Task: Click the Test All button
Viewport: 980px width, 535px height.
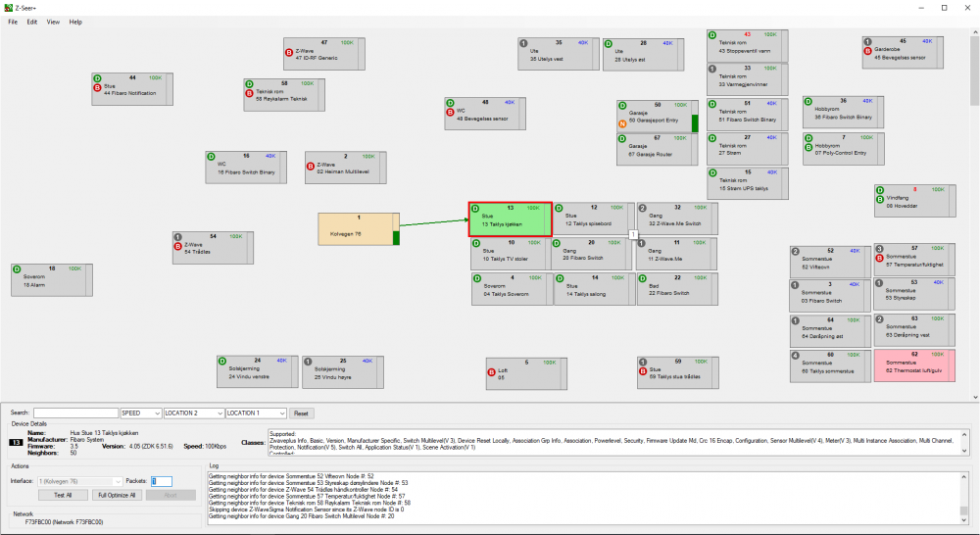Action: tap(63, 495)
